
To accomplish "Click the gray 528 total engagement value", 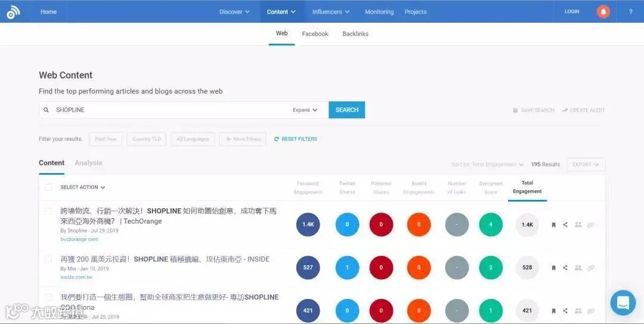I will click(x=527, y=268).
